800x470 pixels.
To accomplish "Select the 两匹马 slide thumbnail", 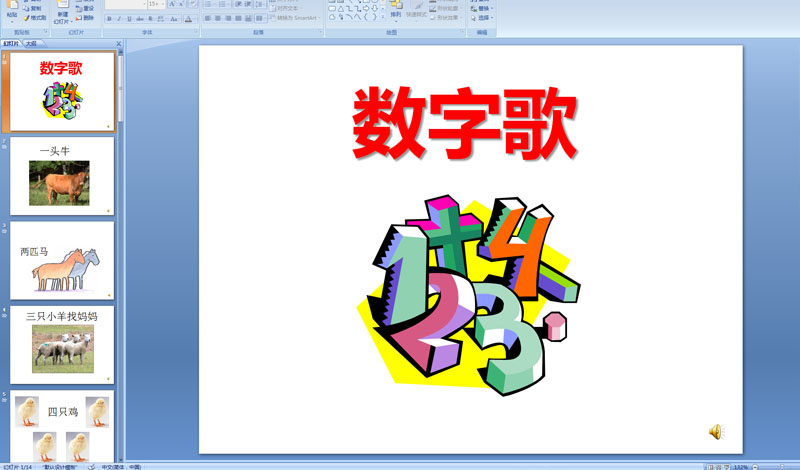I will 62,259.
